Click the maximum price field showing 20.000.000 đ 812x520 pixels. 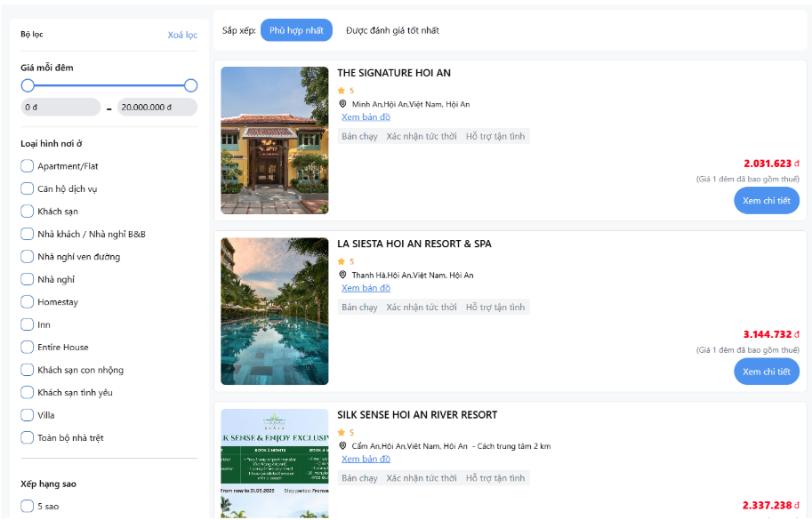(157, 107)
